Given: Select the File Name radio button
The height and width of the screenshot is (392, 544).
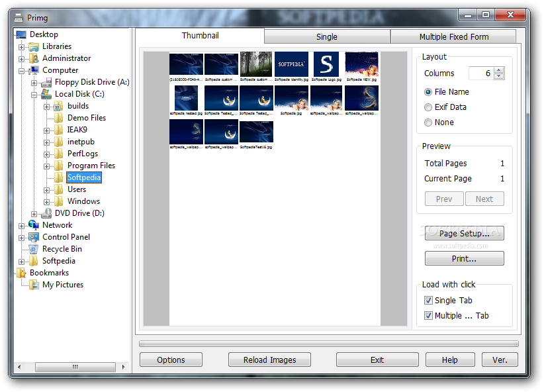Looking at the screenshot, I should (x=428, y=92).
